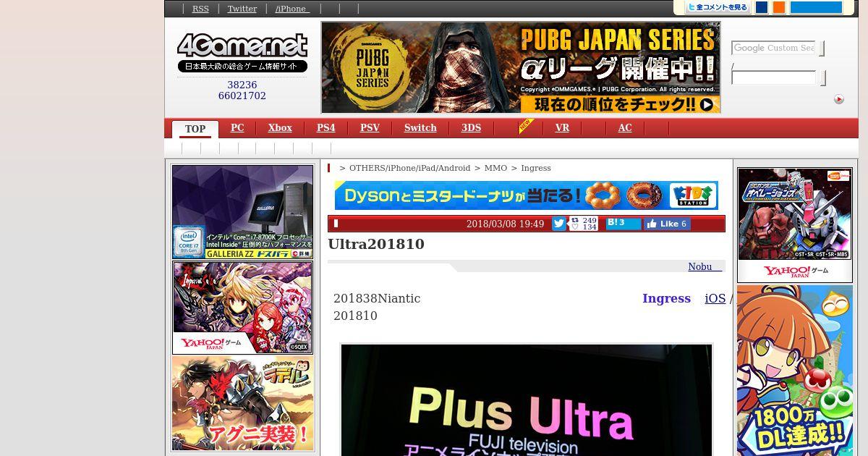Open the RSS link

(200, 9)
